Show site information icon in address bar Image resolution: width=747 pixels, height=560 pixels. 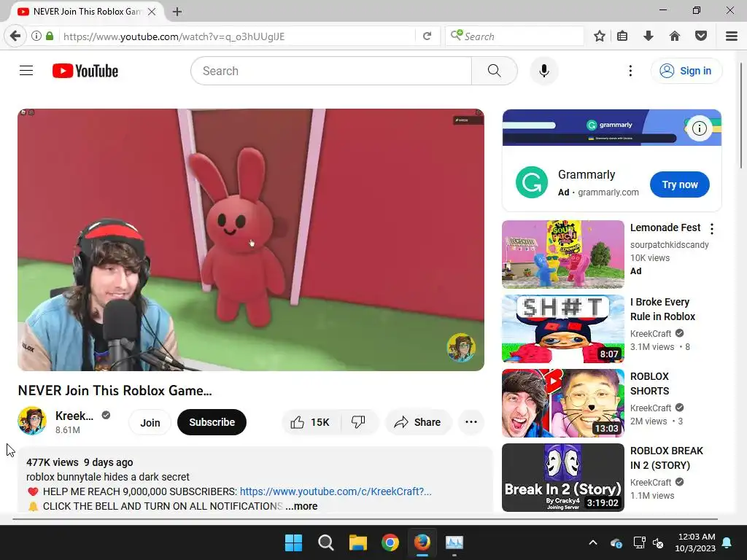(x=36, y=36)
